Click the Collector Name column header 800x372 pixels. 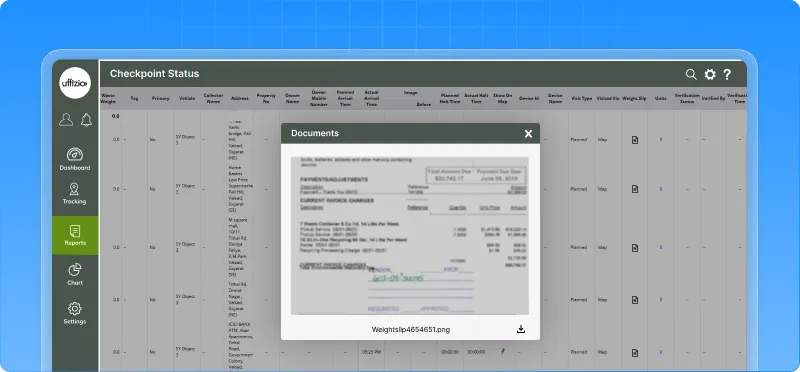[x=213, y=98]
